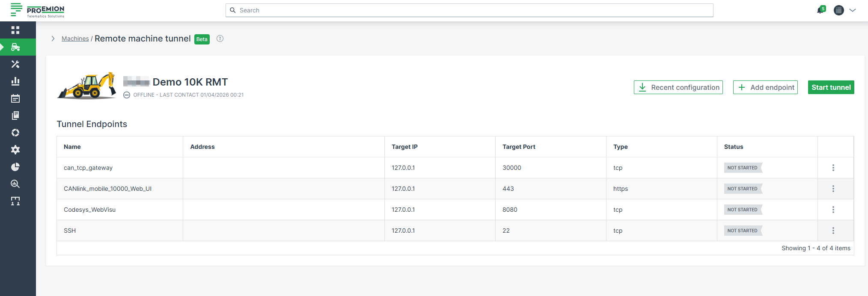Open the calendar icon in sidebar
This screenshot has height=296, width=868.
pyautogui.click(x=15, y=98)
